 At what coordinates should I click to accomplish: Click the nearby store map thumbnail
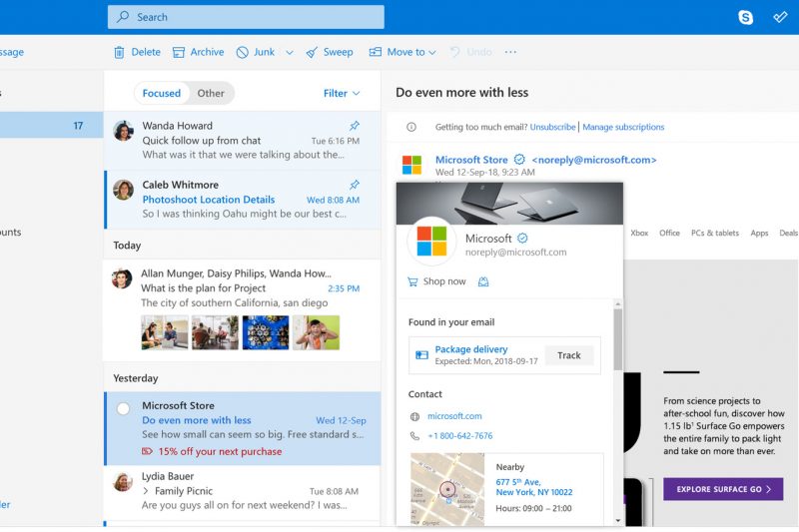[x=447, y=489]
